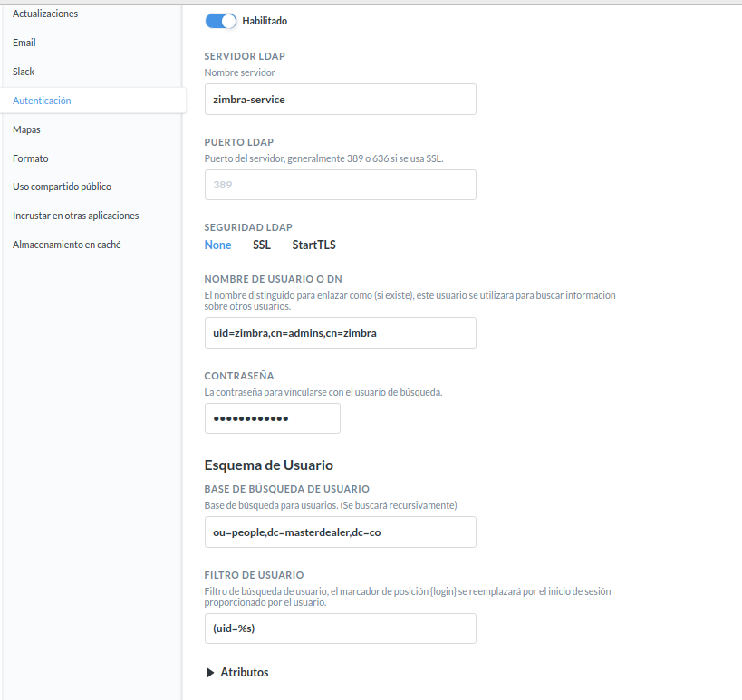The image size is (742, 700).
Task: Open the Email settings page
Action: point(24,42)
